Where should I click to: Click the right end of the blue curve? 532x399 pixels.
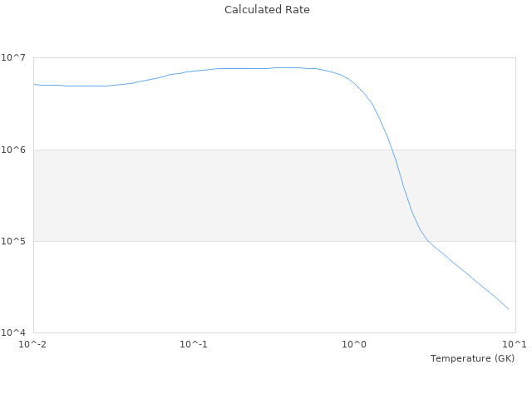click(508, 309)
